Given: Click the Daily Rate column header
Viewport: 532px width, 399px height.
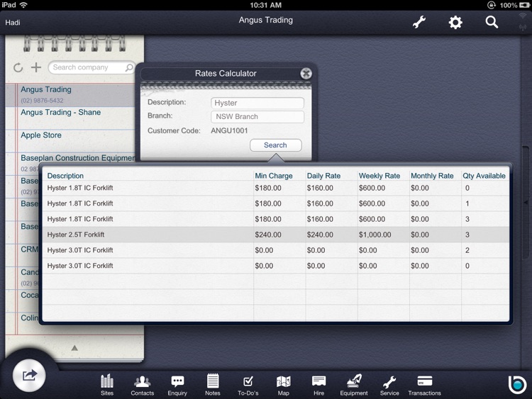Looking at the screenshot, I should point(323,176).
